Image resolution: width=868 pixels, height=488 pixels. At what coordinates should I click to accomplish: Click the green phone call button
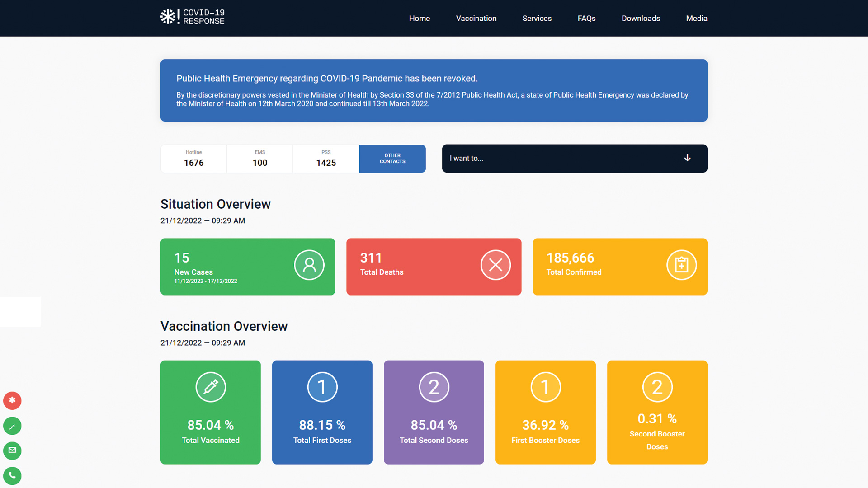pyautogui.click(x=12, y=476)
